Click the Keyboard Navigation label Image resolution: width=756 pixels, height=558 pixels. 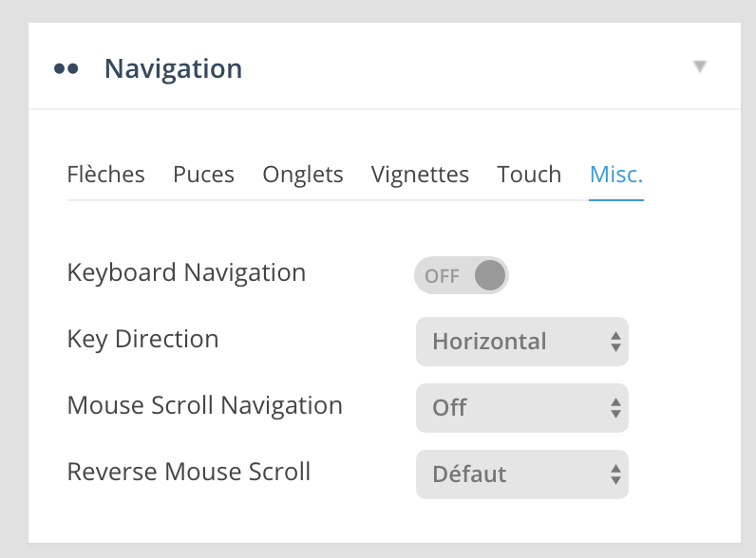pos(186,273)
